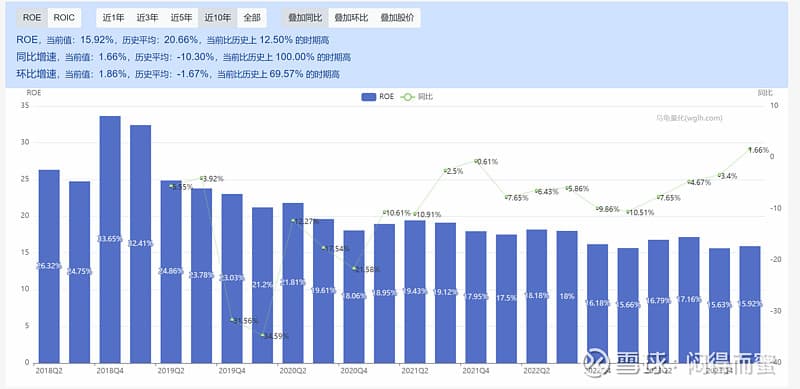Image resolution: width=800 pixels, height=389 pixels.
Task: Choose the 近5年 time range
Action: tap(181, 18)
